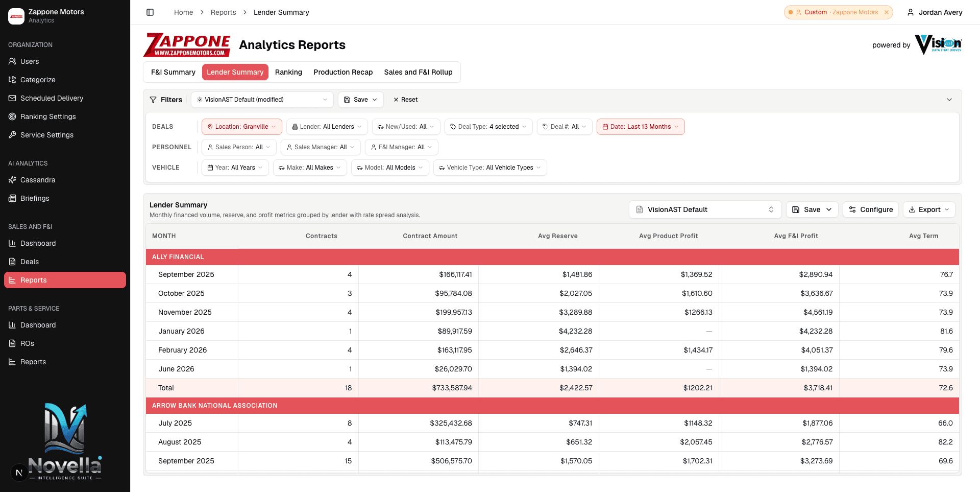The height and width of the screenshot is (492, 980).
Task: Open the Location: Granville filter
Action: [x=242, y=127]
